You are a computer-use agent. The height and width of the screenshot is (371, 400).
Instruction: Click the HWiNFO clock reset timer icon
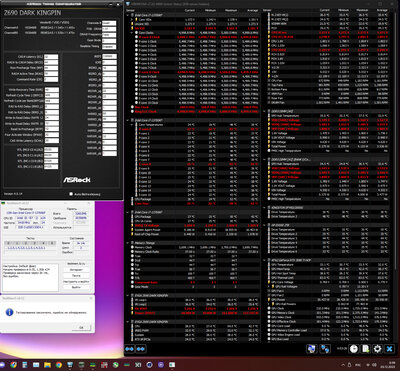354,349
